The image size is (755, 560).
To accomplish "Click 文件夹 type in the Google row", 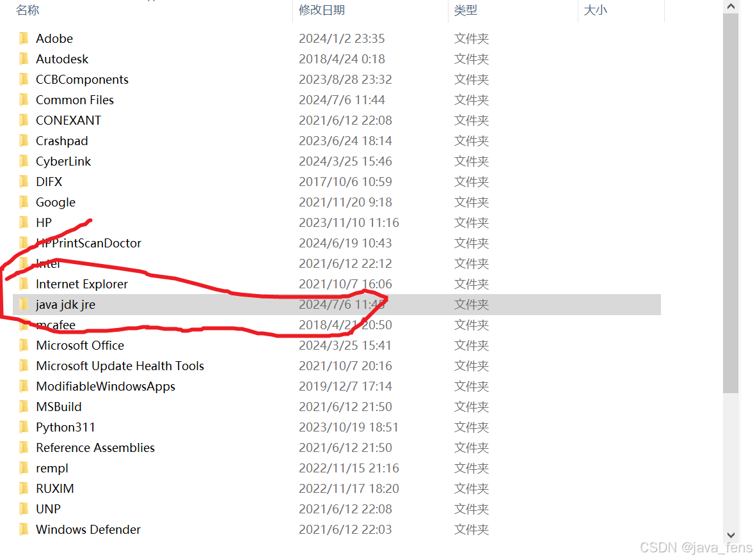I will [472, 202].
